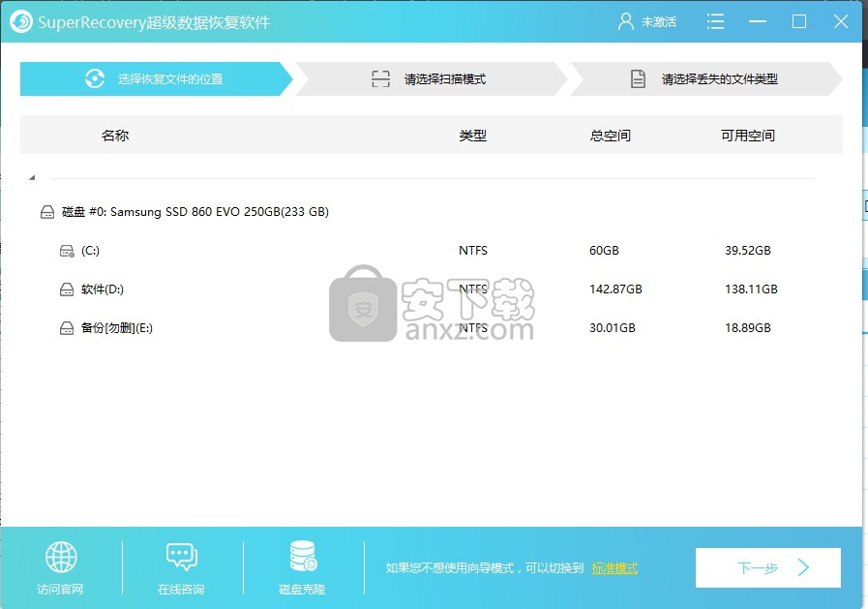
Task: Click the 下一步 next button
Action: [767, 567]
